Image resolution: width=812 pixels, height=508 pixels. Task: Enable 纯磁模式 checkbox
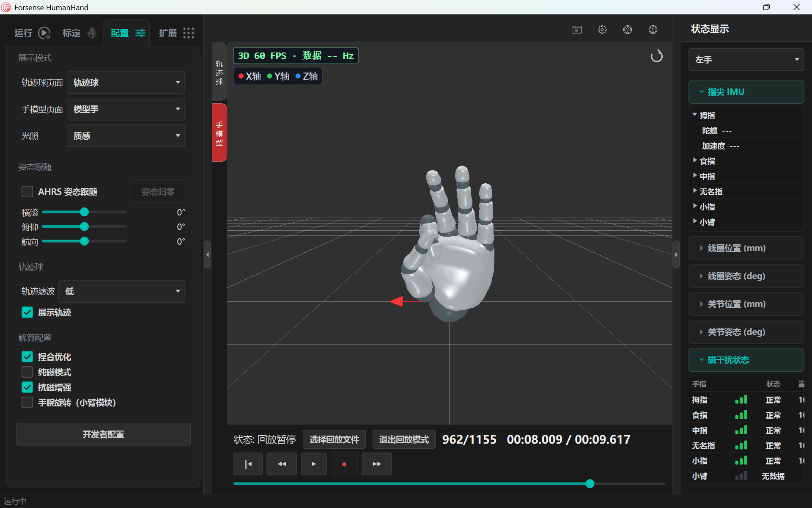tap(27, 372)
